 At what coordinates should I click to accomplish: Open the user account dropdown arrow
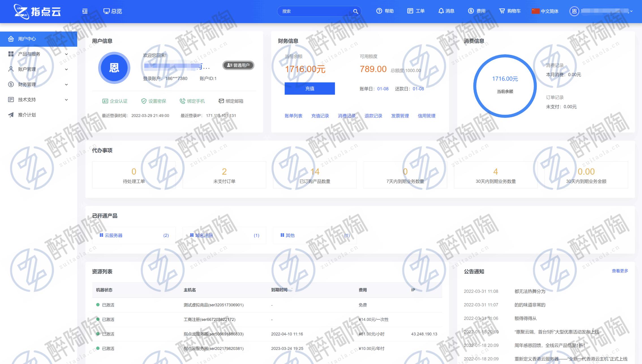(631, 11)
